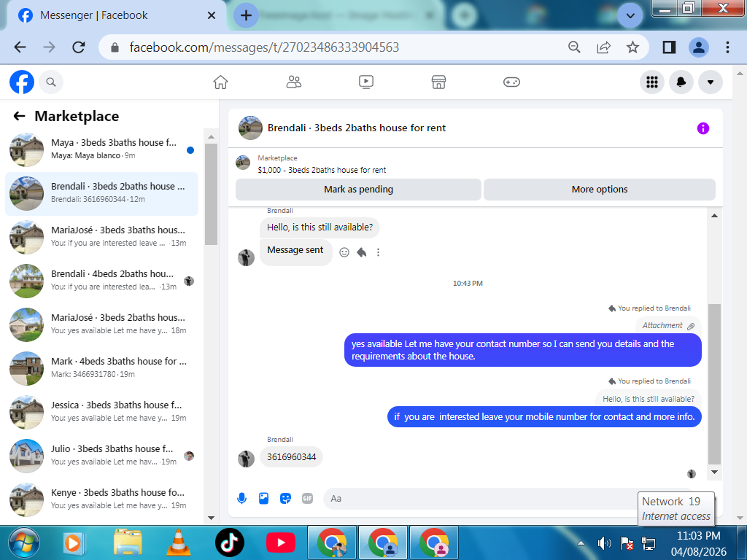Bookmark this page with the star
747x560 pixels.
point(632,47)
